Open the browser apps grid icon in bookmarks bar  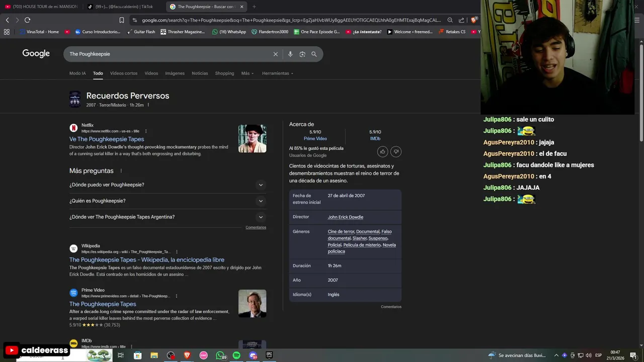coord(7,32)
